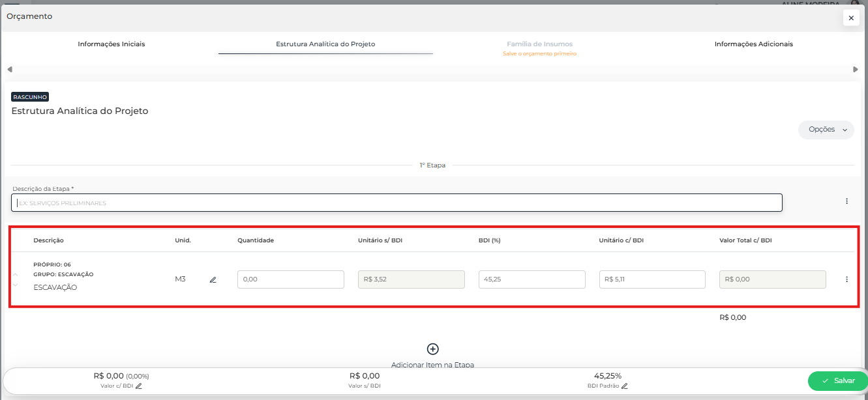
Task: Close the Orçamento dialog
Action: 850,18
